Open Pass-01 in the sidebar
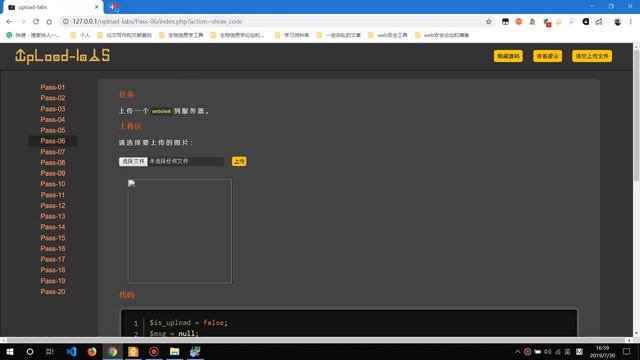 53,87
